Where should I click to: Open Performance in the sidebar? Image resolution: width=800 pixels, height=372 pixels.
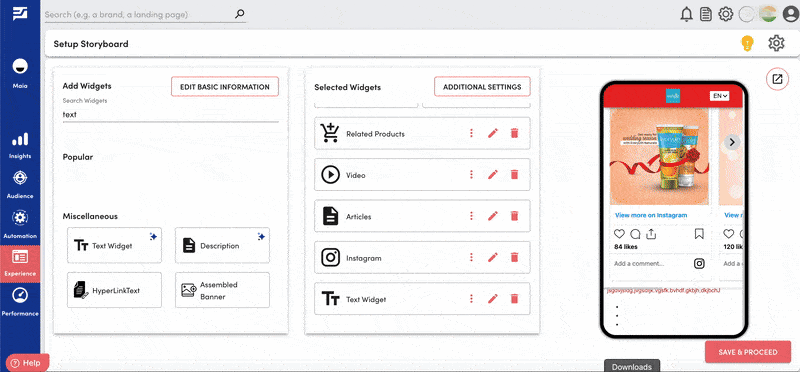pos(20,302)
